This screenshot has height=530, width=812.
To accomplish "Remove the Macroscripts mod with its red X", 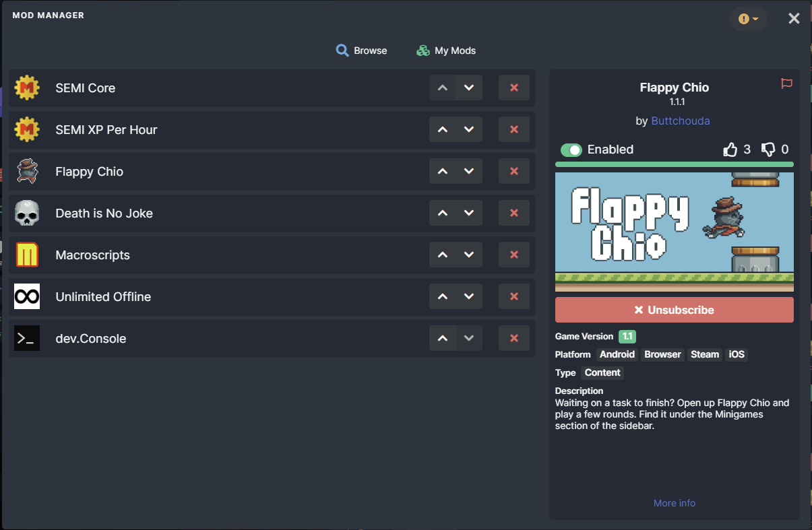I will pyautogui.click(x=514, y=255).
